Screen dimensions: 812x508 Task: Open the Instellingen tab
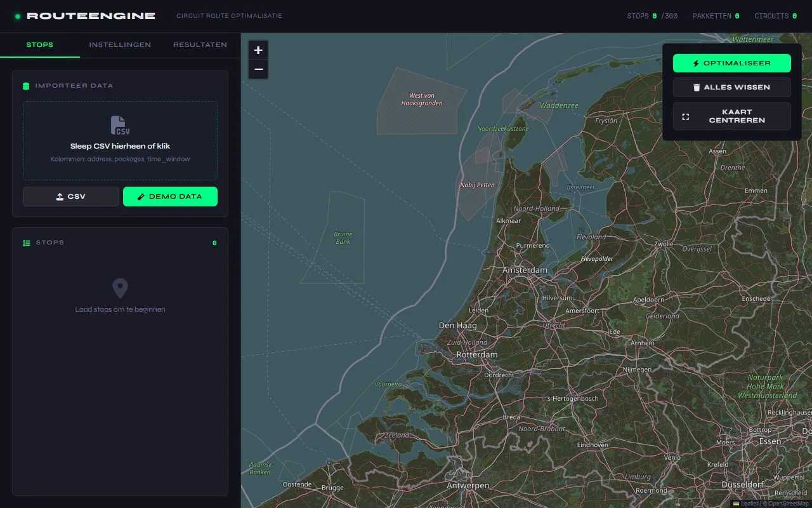click(120, 45)
